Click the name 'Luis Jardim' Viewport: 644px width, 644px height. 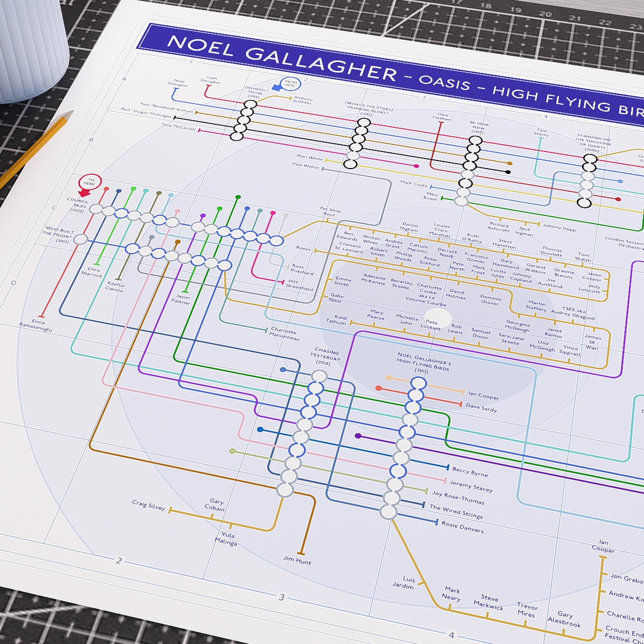click(x=404, y=583)
